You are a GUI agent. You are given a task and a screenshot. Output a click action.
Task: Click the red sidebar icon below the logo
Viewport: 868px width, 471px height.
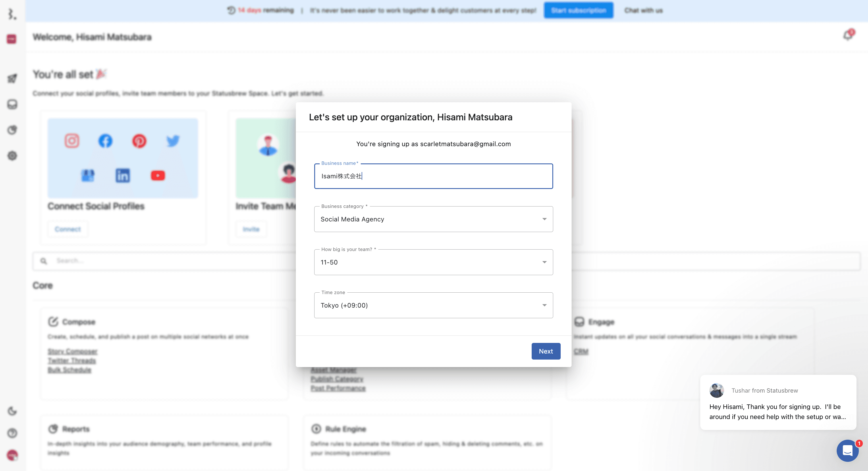(x=11, y=39)
